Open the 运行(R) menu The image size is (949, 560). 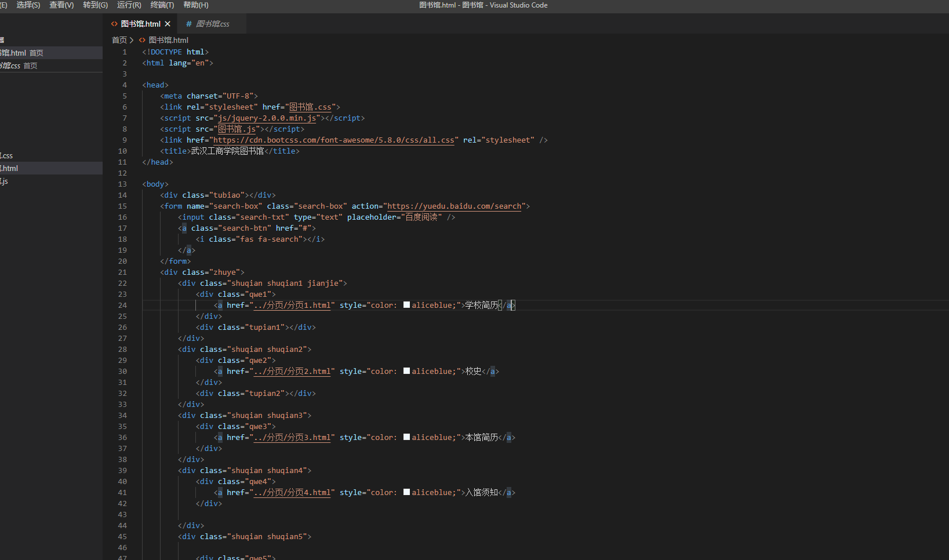coord(129,5)
